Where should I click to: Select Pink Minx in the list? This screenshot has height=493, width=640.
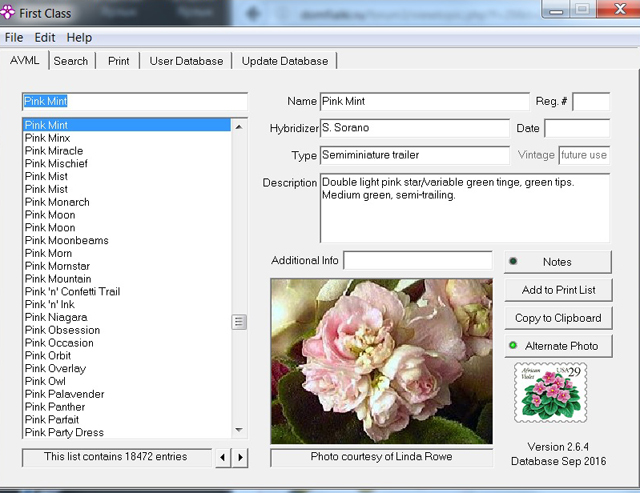[127, 138]
